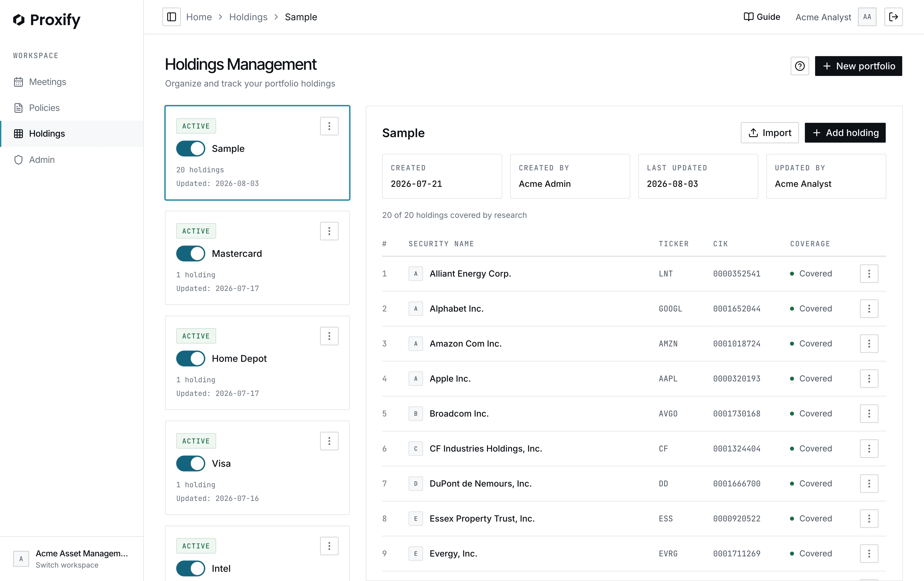Open Sample portfolio card options menu
Image resolution: width=924 pixels, height=581 pixels.
329,126
